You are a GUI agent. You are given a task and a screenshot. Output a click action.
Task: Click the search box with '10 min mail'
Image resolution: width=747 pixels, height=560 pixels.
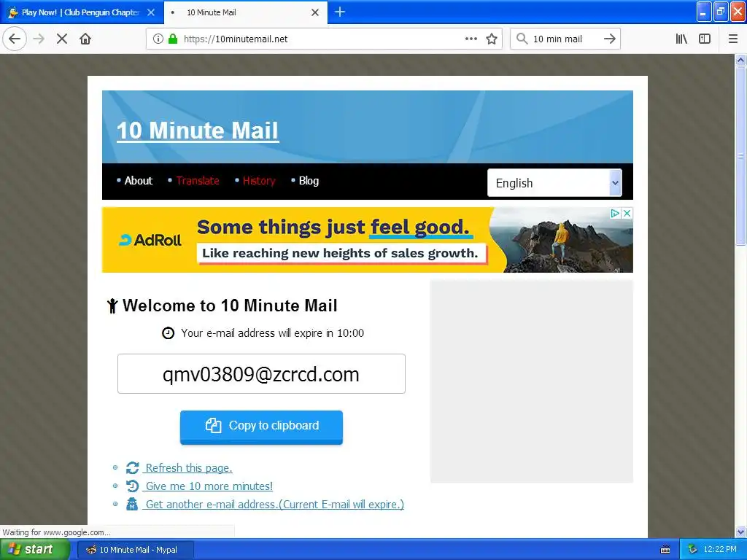[x=565, y=39]
